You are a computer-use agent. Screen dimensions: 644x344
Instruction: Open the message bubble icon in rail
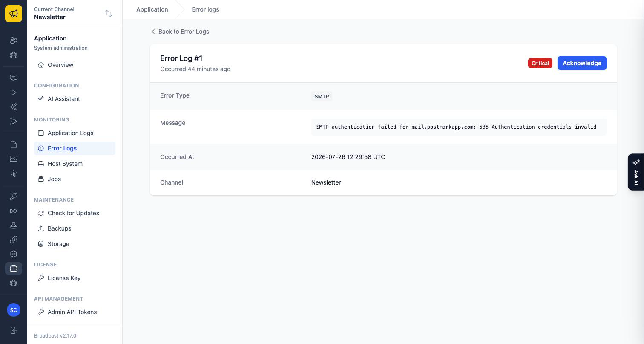click(x=14, y=78)
